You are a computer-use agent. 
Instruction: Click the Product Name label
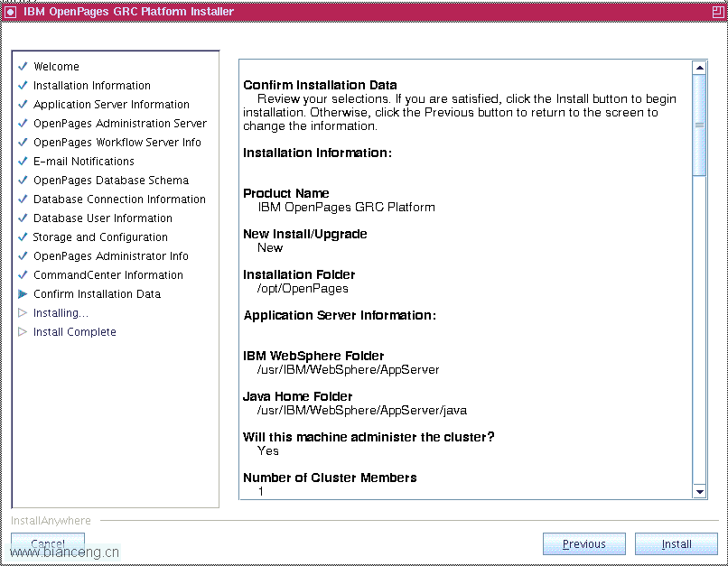click(286, 193)
